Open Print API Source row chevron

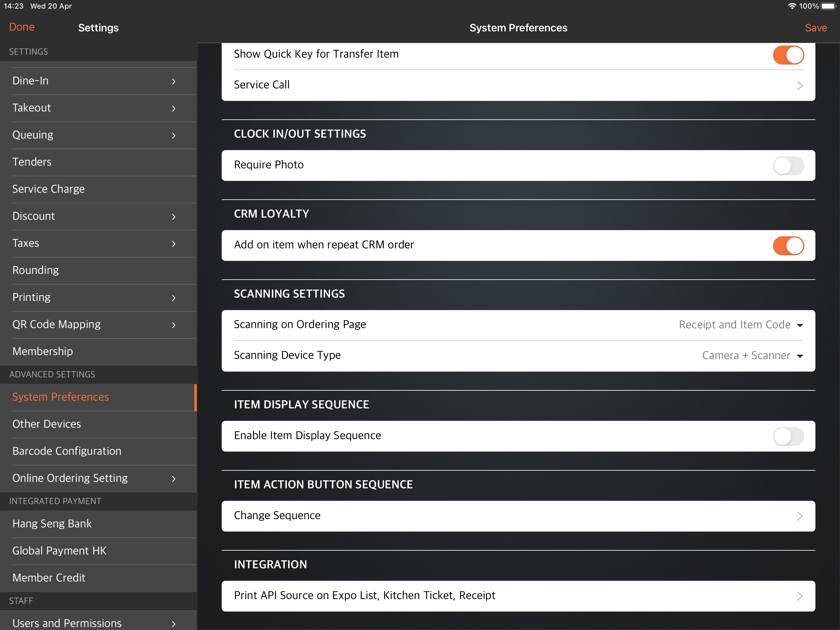pyautogui.click(x=799, y=596)
